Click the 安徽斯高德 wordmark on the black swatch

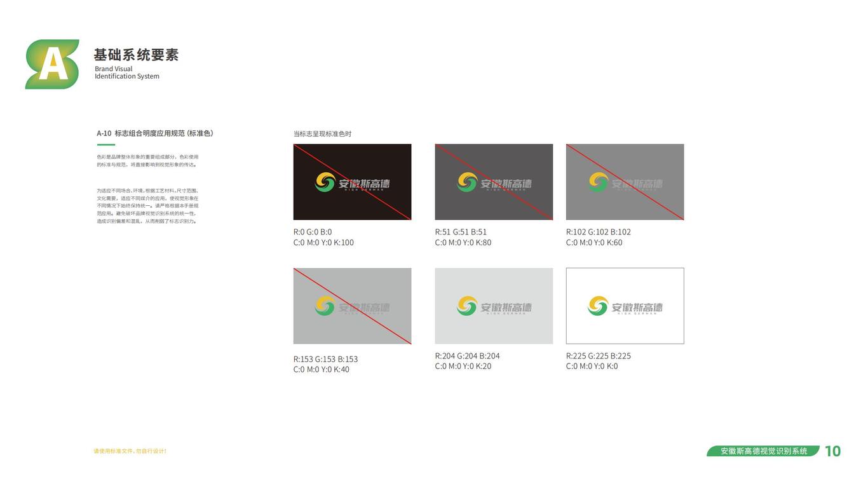tap(364, 184)
